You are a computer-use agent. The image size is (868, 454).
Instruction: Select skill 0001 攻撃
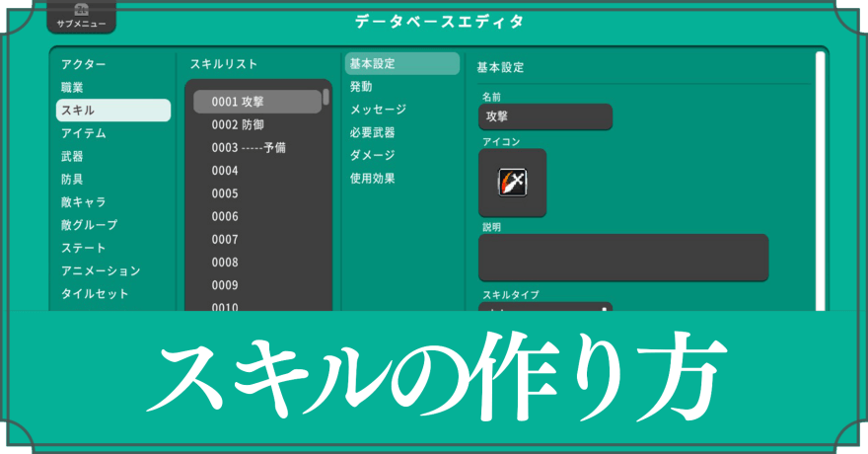point(257,102)
